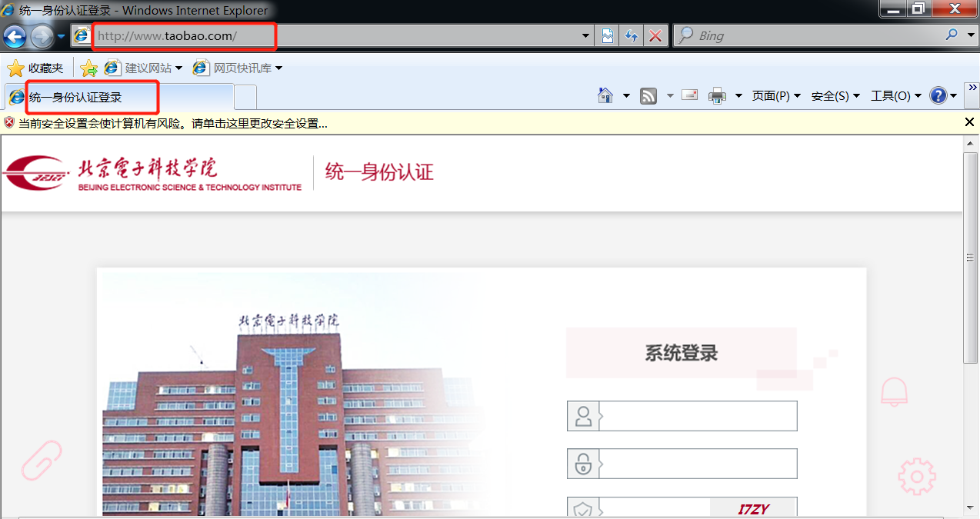Click the 统一身份认证 heading text
The height and width of the screenshot is (519, 980).
tap(379, 171)
